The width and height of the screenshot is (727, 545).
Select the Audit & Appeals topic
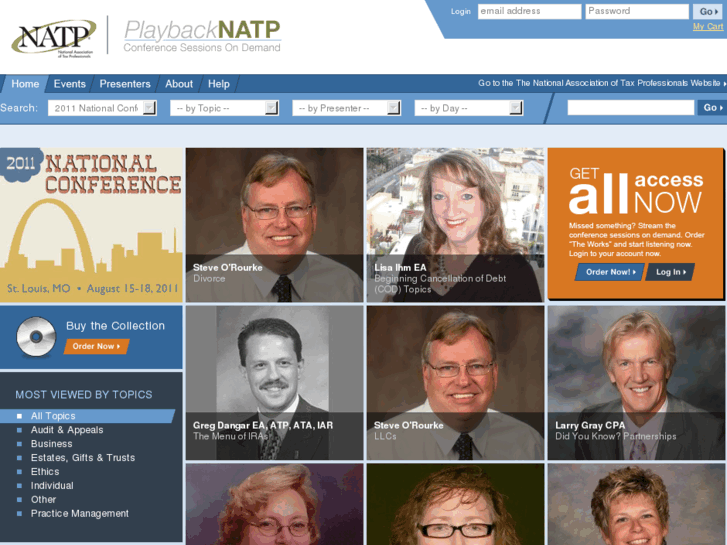pyautogui.click(x=67, y=430)
